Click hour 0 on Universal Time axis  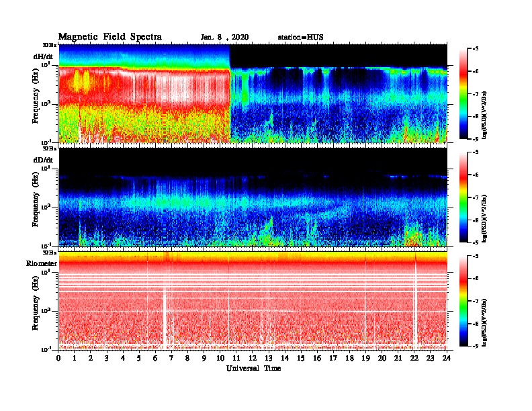[x=58, y=359]
